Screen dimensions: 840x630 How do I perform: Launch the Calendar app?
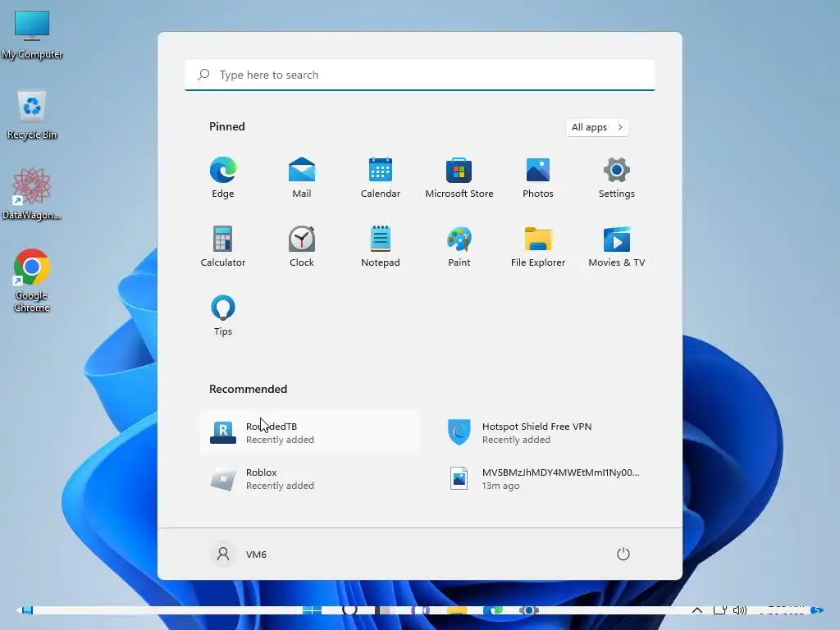pyautogui.click(x=381, y=177)
